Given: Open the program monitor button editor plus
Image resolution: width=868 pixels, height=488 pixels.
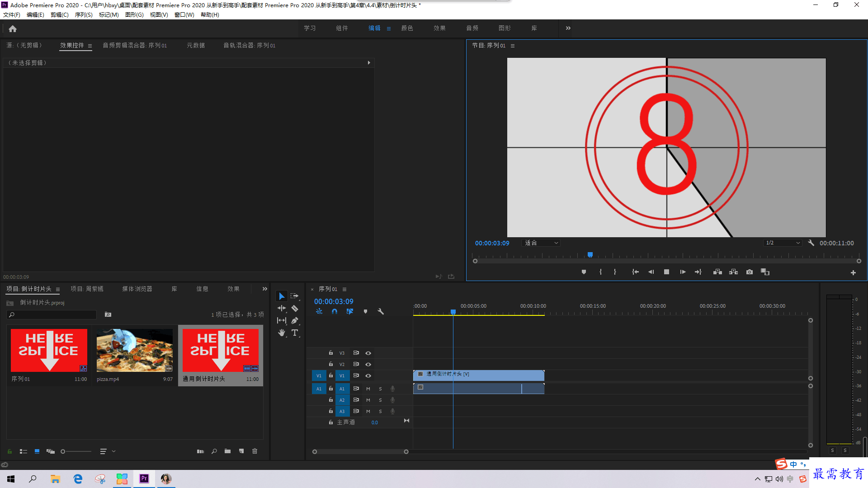Looking at the screenshot, I should tap(853, 272).
